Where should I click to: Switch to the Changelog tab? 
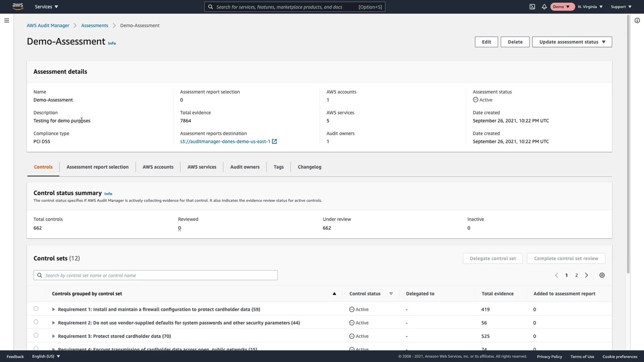(x=309, y=167)
